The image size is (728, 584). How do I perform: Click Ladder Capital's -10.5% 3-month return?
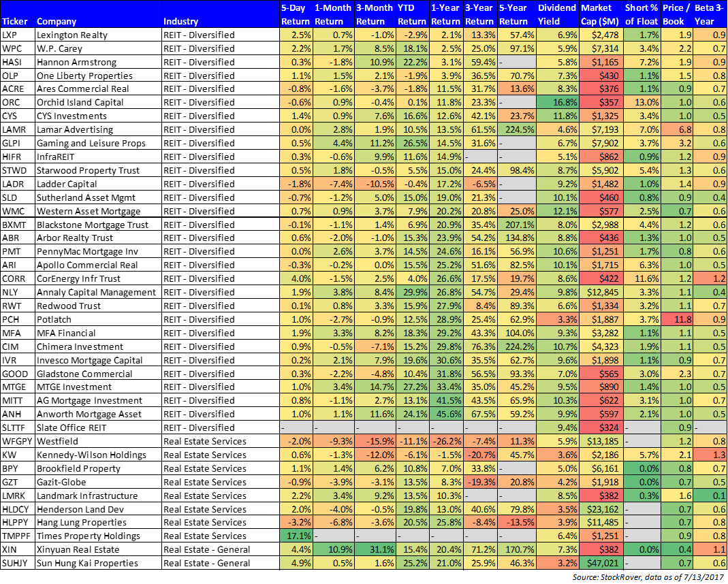pos(374,184)
